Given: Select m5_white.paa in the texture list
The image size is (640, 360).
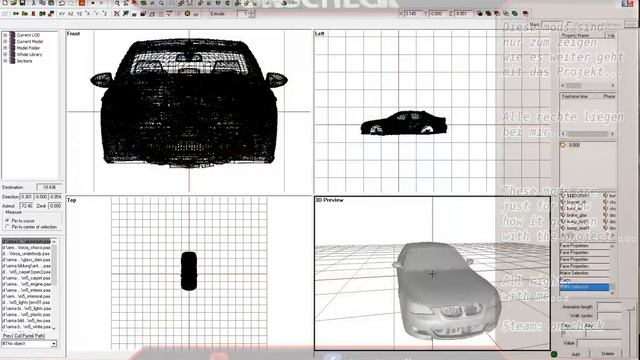Looking at the screenshot, I should tap(27, 327).
